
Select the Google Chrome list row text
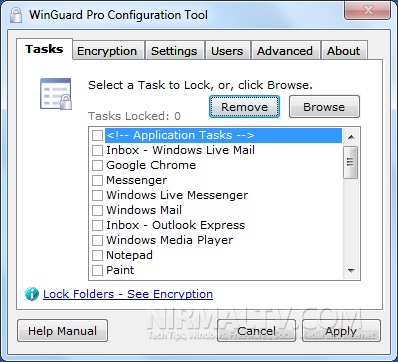click(151, 165)
